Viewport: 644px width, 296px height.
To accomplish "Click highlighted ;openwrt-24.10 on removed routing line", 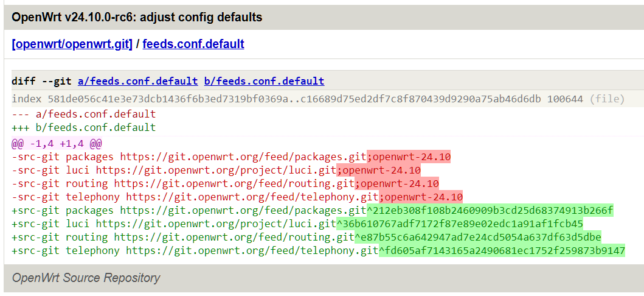I will coord(396,183).
